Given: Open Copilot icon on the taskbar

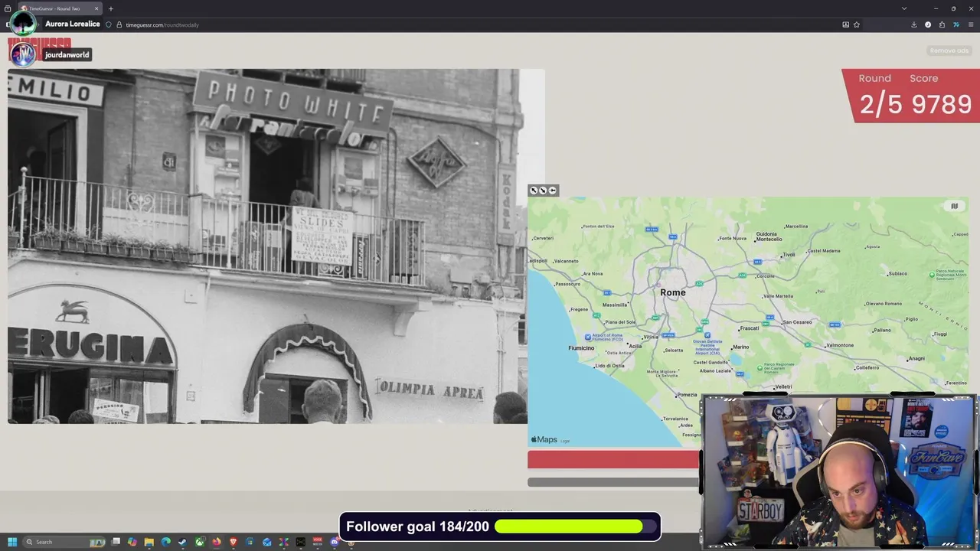Looking at the screenshot, I should tap(132, 542).
